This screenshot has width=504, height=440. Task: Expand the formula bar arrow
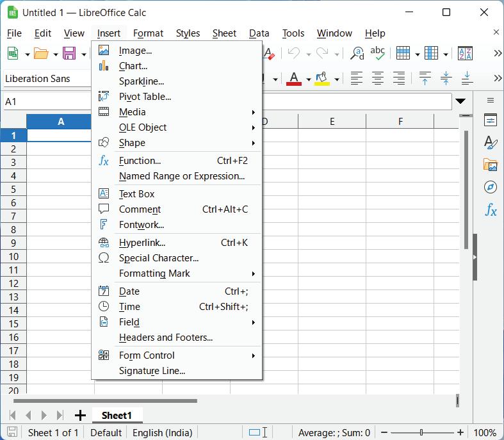460,101
